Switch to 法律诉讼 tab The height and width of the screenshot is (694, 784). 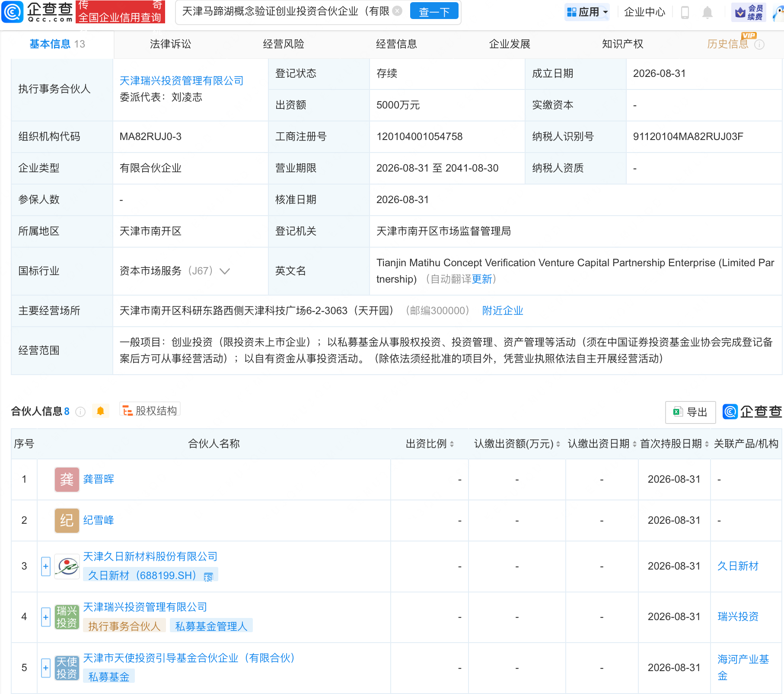[170, 44]
